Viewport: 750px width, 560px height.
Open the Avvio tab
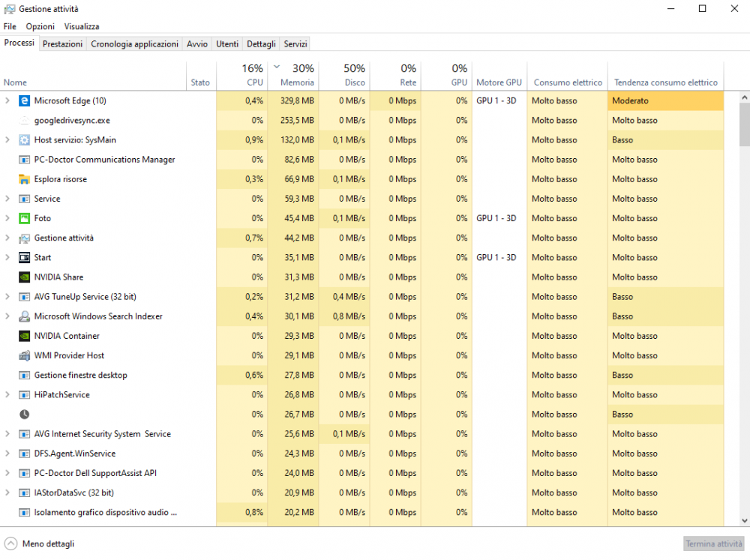197,44
